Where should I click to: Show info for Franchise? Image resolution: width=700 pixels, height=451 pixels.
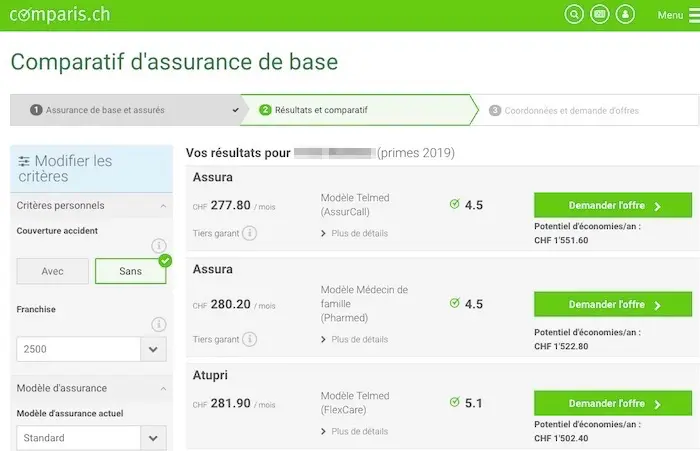(158, 324)
